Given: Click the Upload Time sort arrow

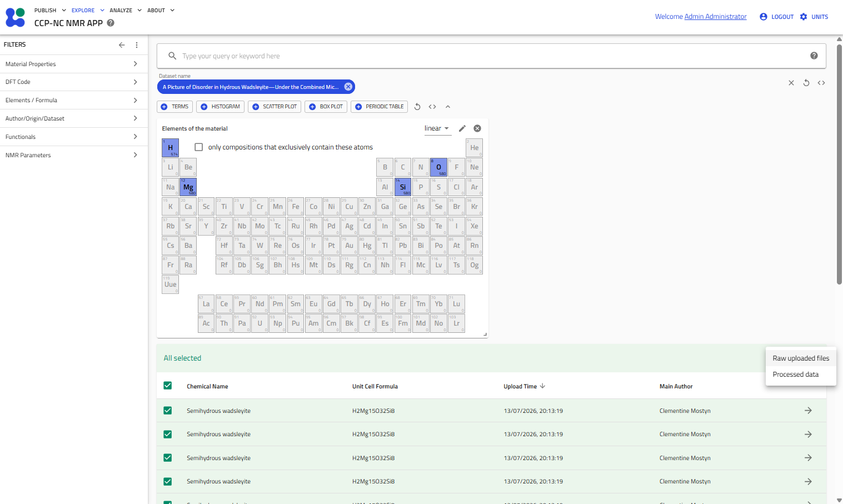Looking at the screenshot, I should click(x=542, y=386).
